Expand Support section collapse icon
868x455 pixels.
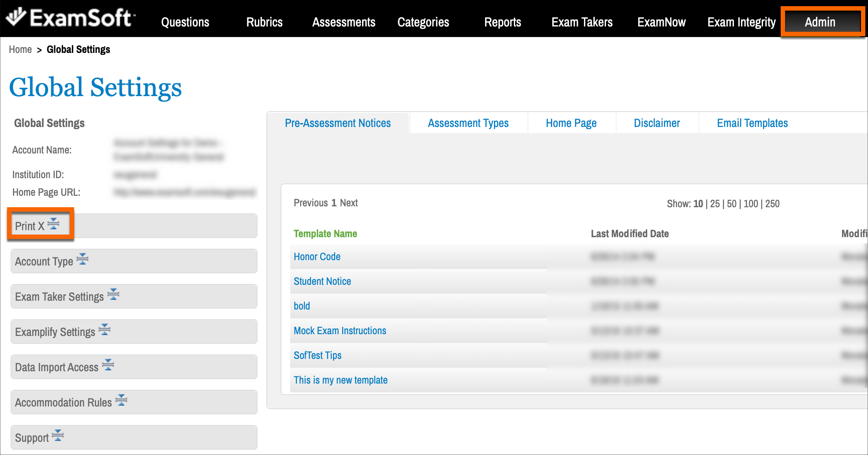(x=58, y=435)
